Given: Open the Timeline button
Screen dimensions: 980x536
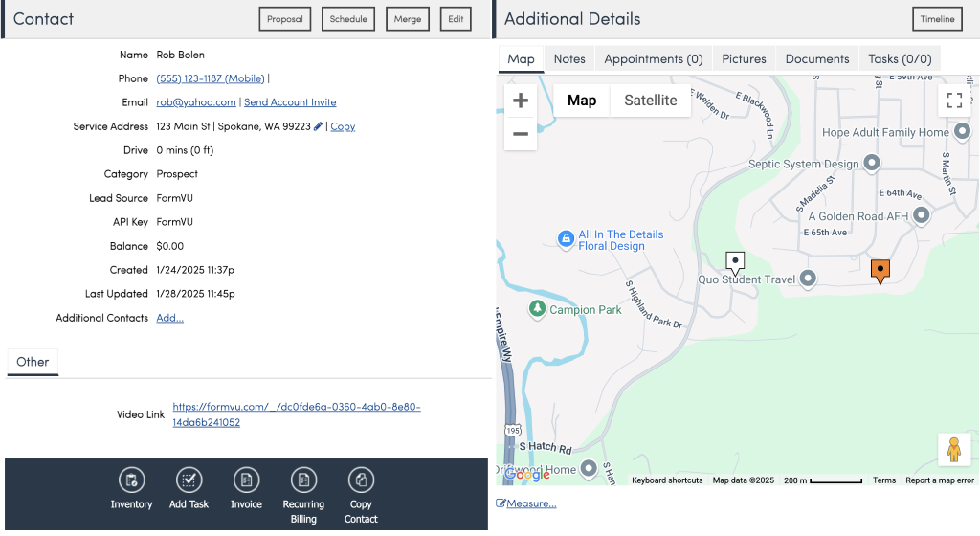Looking at the screenshot, I should (x=937, y=19).
